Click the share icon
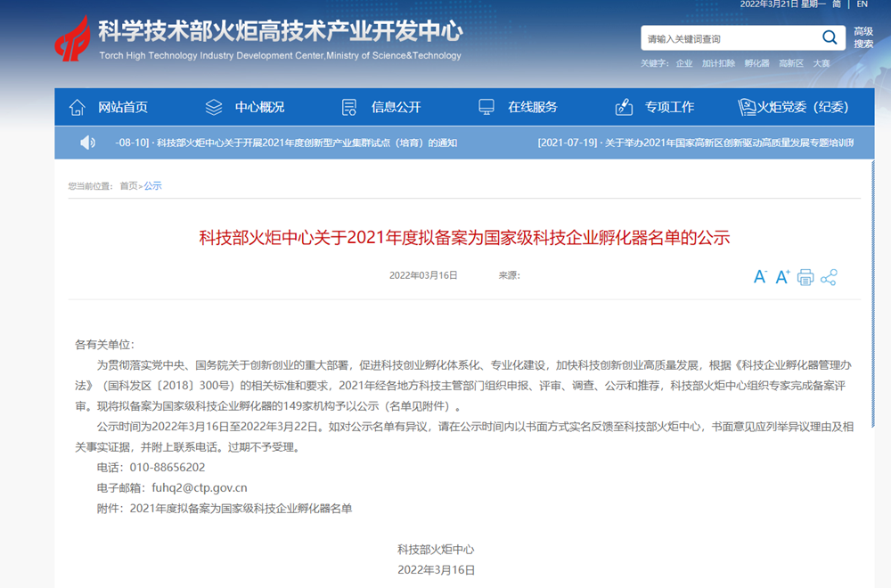891x588 pixels. click(x=829, y=277)
